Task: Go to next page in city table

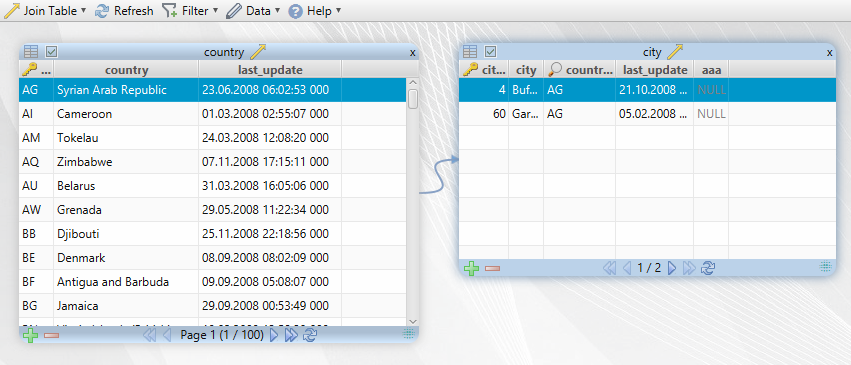Action: pyautogui.click(x=672, y=268)
